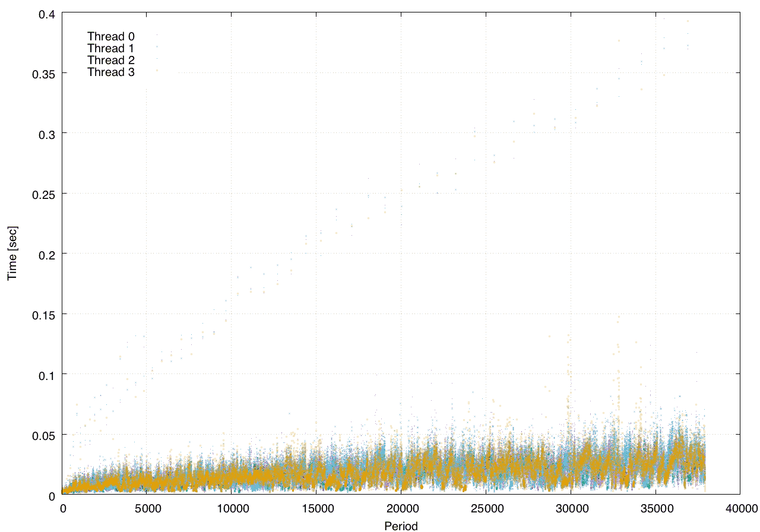The image size is (760, 532).
Task: Select the 20000 x-axis tick label
Action: pos(401,508)
